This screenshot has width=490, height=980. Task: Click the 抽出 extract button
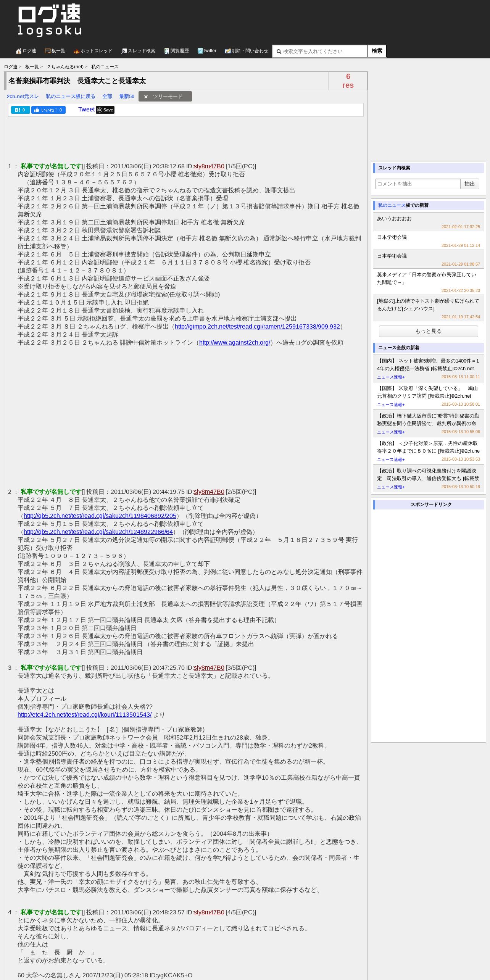click(x=470, y=184)
